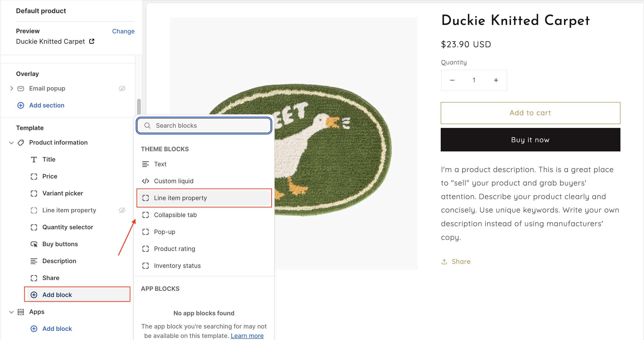Click the plus icon beside Add section
Viewport: 644px width, 340px height.
tap(21, 105)
